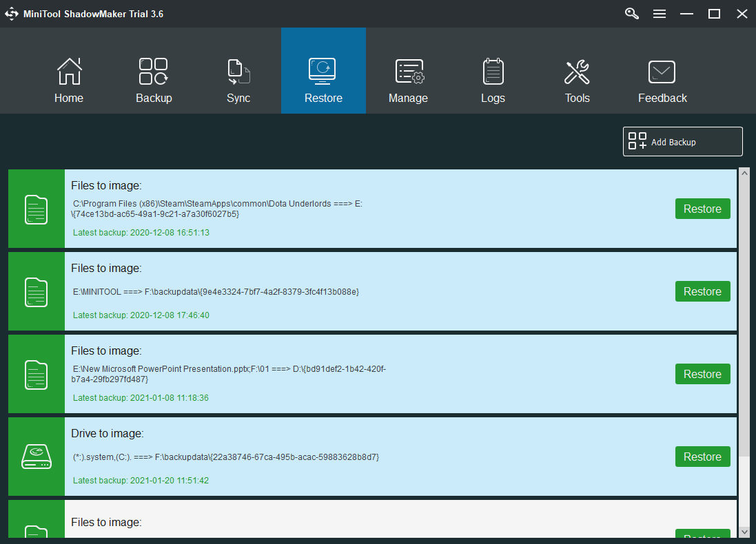Click the Home tab label
The height and width of the screenshot is (544, 756).
pyautogui.click(x=69, y=98)
